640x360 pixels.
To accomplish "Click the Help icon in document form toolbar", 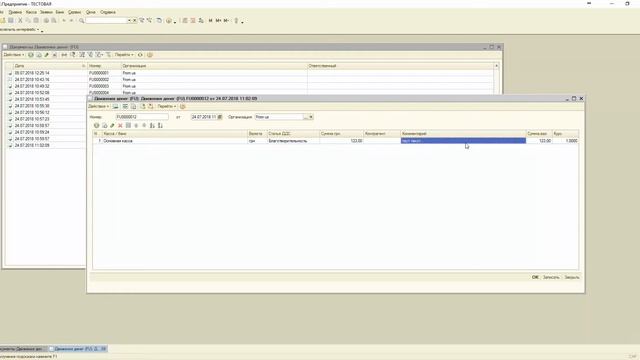I will [x=182, y=107].
